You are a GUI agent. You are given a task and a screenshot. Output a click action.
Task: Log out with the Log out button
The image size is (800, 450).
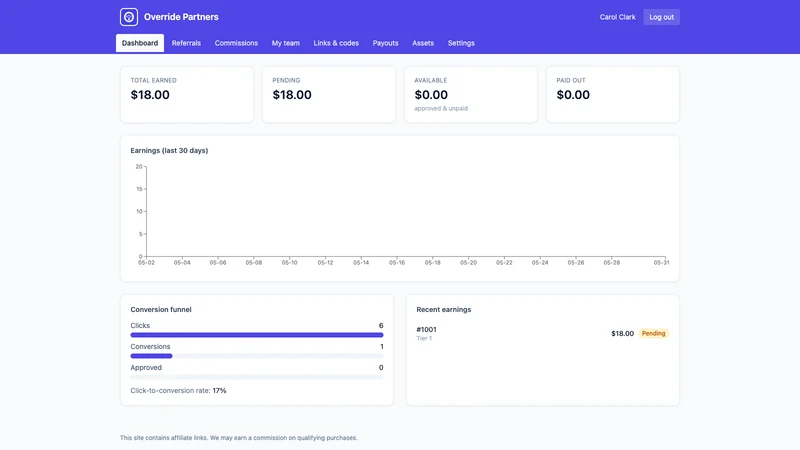click(x=661, y=17)
